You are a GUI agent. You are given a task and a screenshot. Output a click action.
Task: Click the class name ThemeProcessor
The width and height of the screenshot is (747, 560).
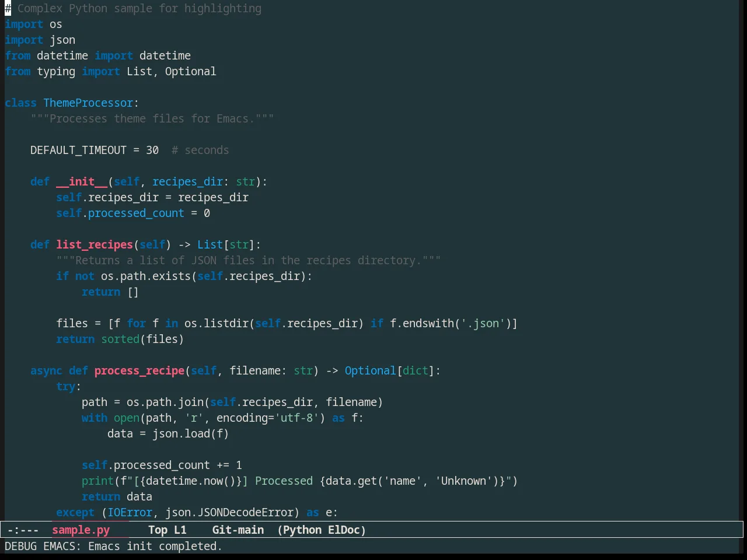88,103
